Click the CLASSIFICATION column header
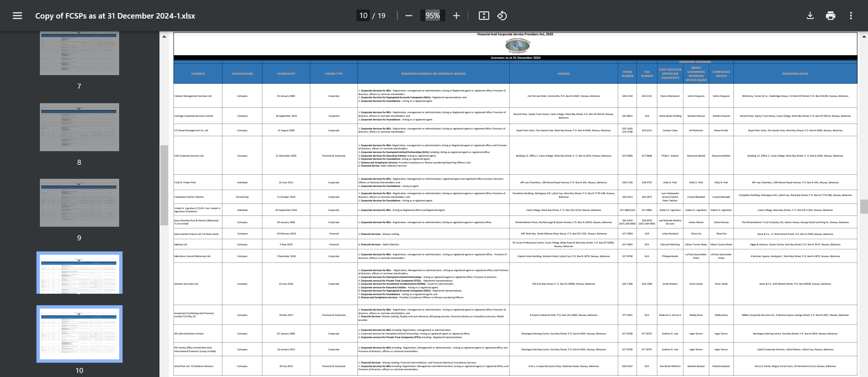The image size is (868, 377). coord(242,74)
